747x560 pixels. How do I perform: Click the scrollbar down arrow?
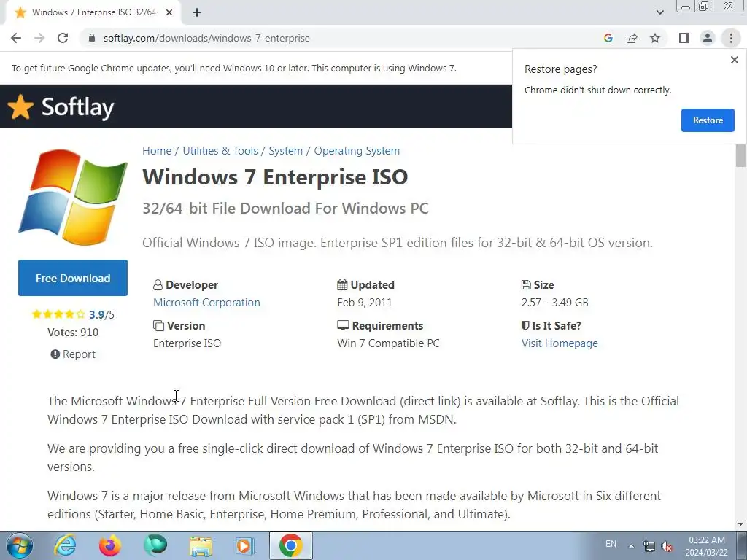(x=740, y=524)
